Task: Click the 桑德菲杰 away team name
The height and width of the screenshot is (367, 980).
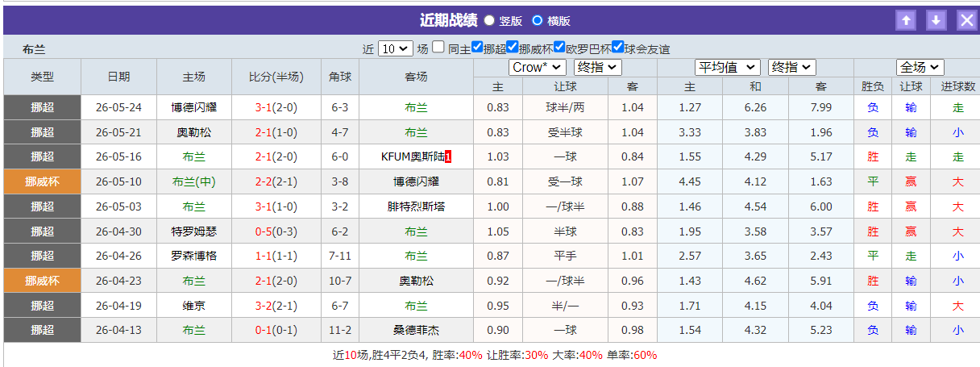Action: 416,330
